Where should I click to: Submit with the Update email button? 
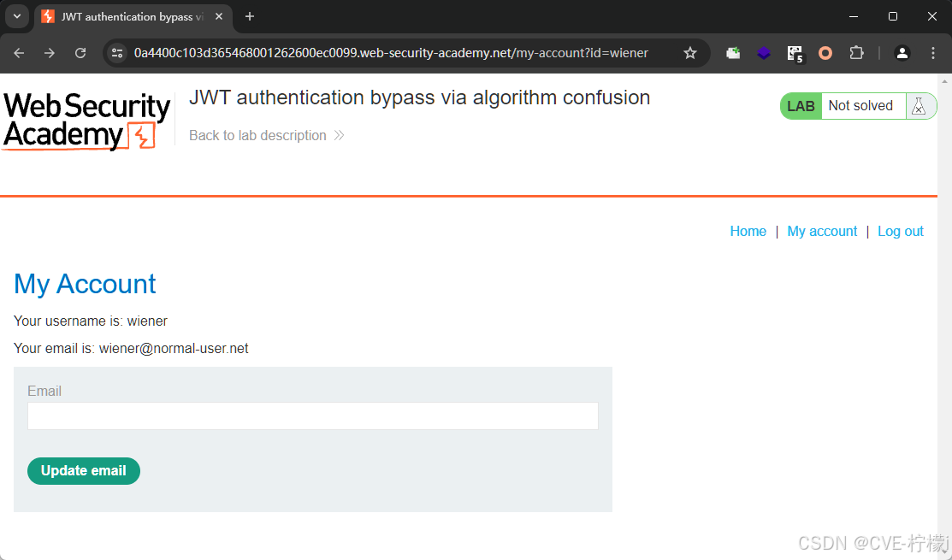pyautogui.click(x=84, y=471)
